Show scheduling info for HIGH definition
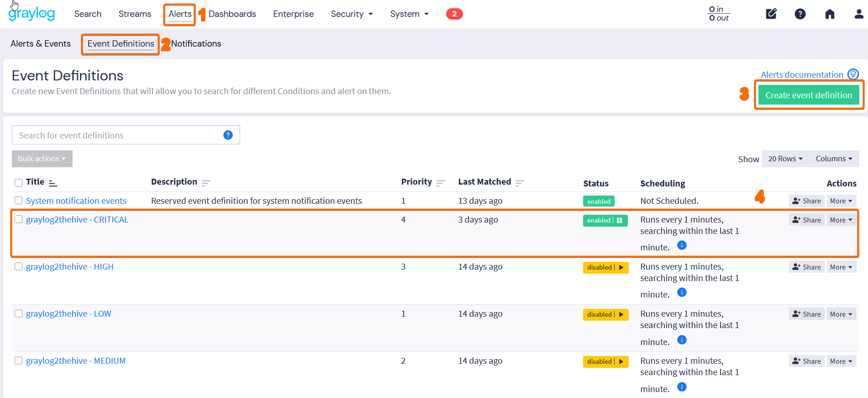This screenshot has width=868, height=398. pyautogui.click(x=682, y=292)
